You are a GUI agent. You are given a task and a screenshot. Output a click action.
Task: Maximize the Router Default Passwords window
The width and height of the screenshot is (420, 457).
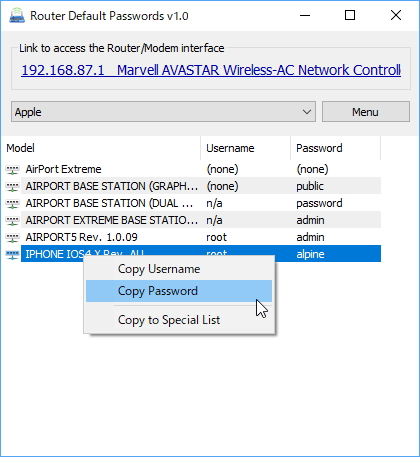tap(350, 15)
